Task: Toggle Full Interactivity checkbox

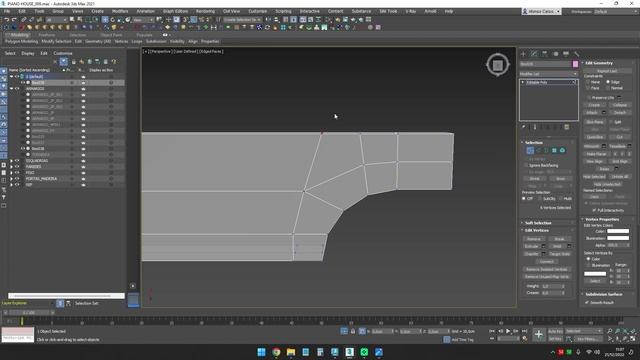Action: [594, 210]
